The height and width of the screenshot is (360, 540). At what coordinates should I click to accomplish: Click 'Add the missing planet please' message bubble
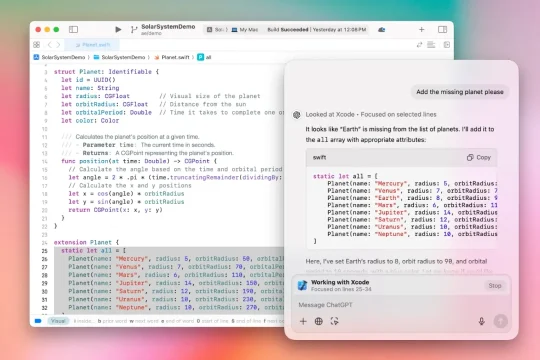click(460, 92)
